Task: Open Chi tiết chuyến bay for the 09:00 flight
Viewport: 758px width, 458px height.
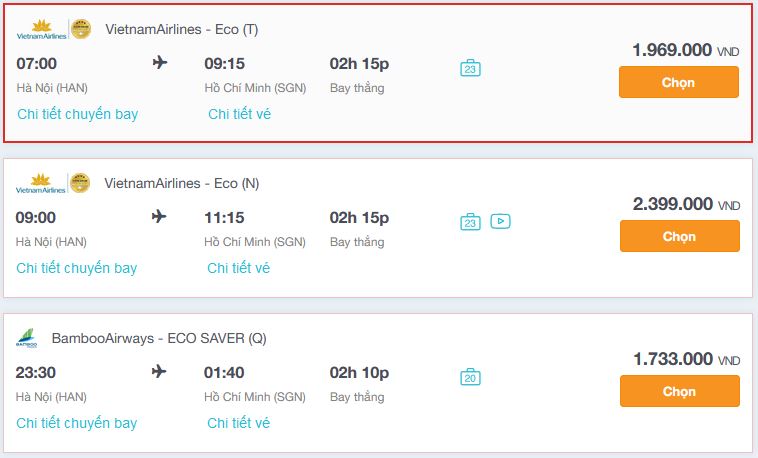Action: 77,268
